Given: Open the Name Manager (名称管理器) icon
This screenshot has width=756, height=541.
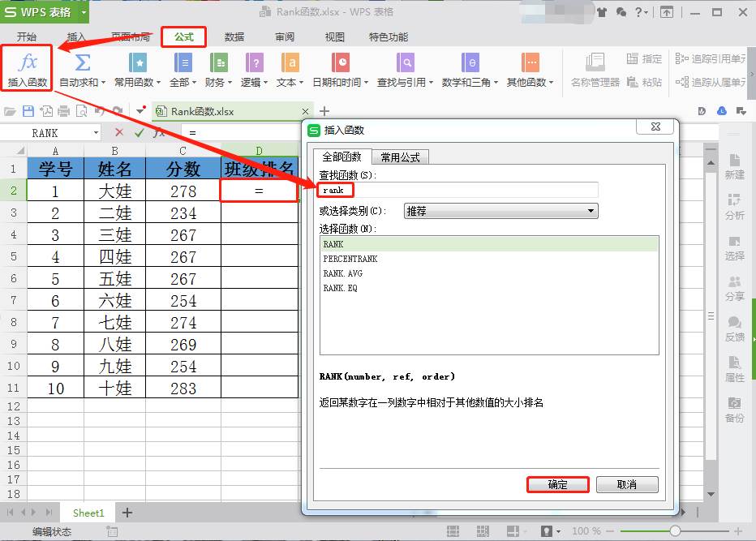Looking at the screenshot, I should [x=595, y=62].
